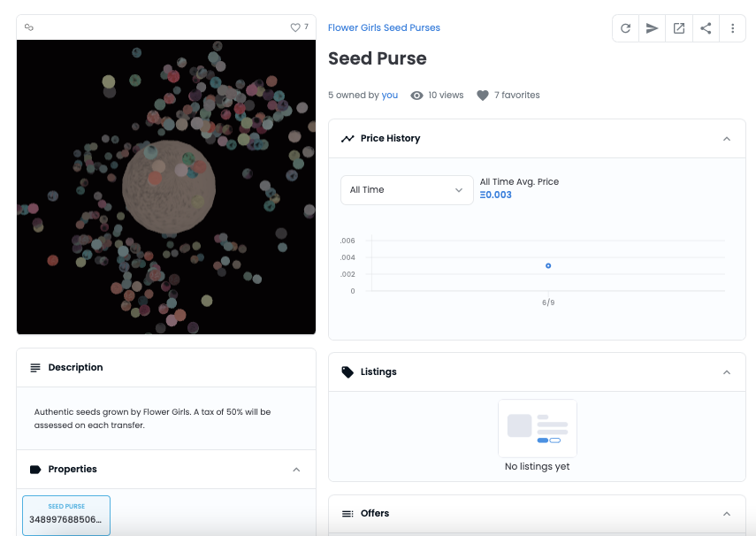Click the transfer (send) arrow icon
The image size is (756, 536).
652,28
